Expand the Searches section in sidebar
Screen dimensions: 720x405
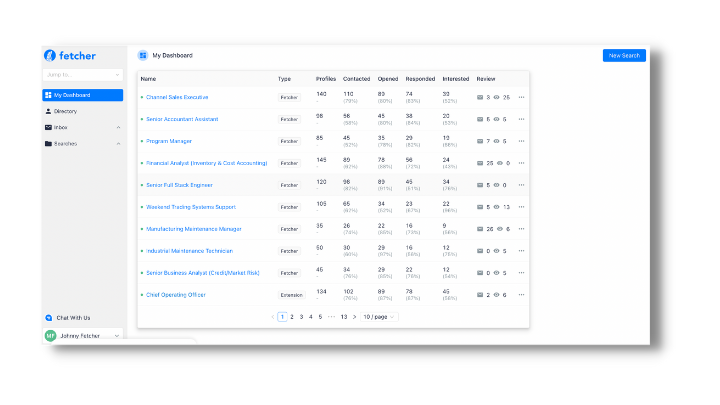coord(118,143)
